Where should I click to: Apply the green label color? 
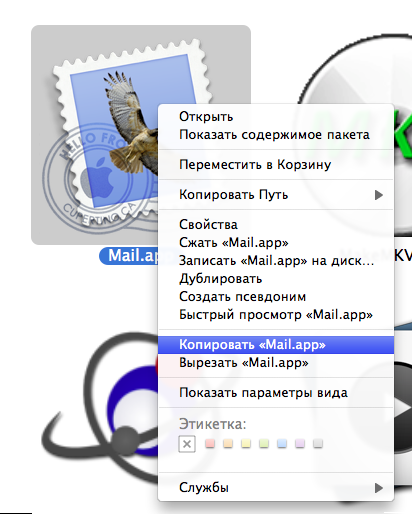click(x=264, y=443)
